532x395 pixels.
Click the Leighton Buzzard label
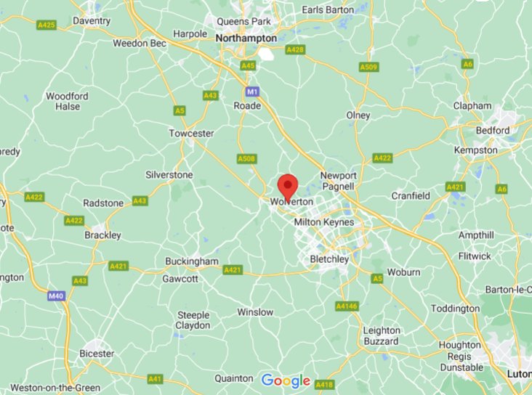click(382, 335)
